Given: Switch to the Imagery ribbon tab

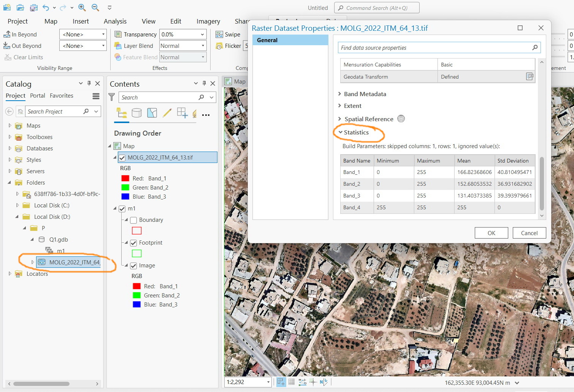Looking at the screenshot, I should 208,21.
